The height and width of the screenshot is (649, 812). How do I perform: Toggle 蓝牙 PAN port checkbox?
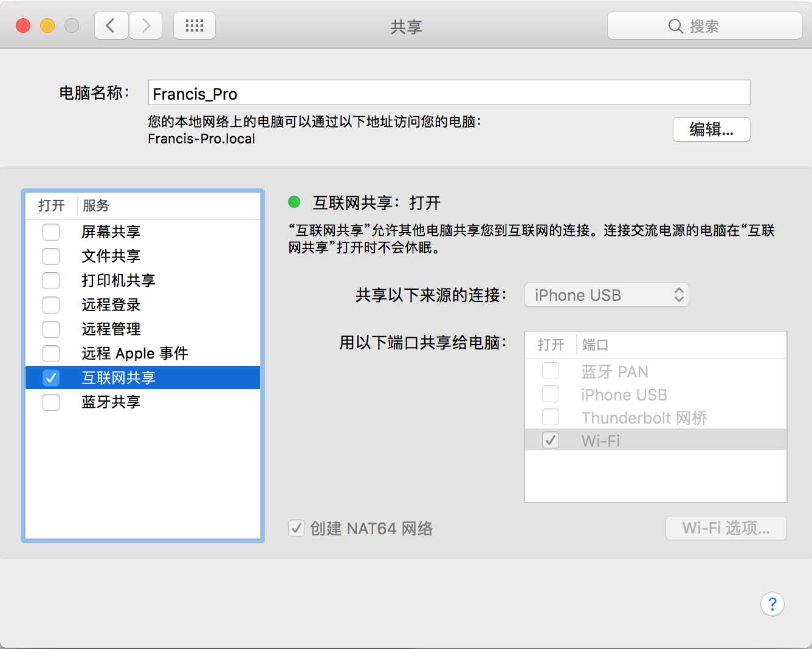click(551, 371)
